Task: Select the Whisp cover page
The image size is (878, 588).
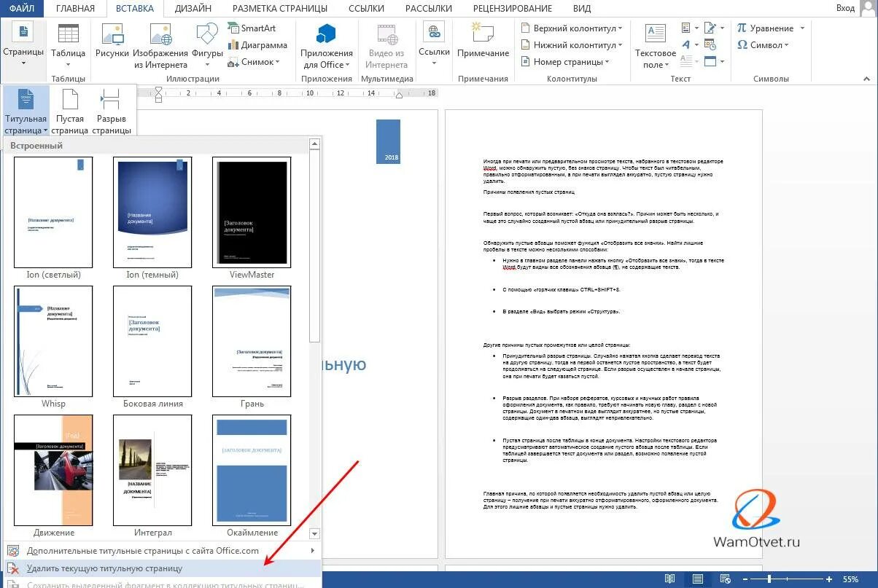Action: tap(53, 348)
